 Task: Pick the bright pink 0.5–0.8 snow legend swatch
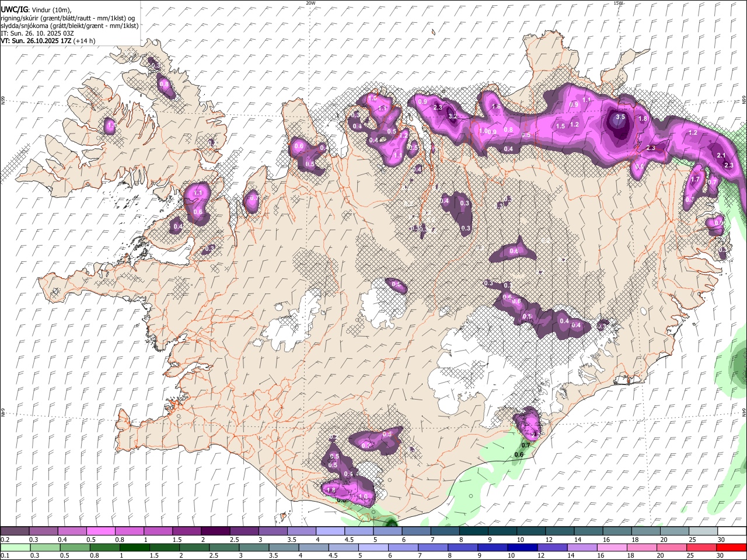point(101,531)
